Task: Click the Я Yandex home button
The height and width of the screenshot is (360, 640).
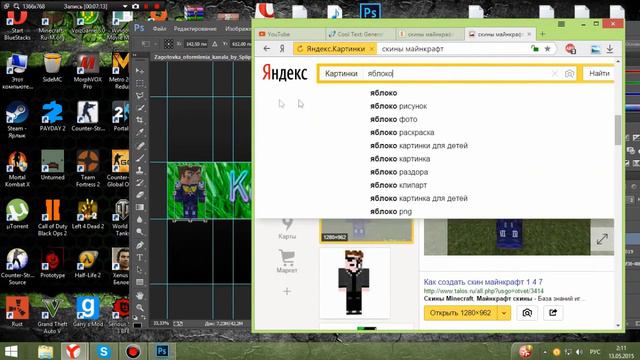Action: click(282, 49)
